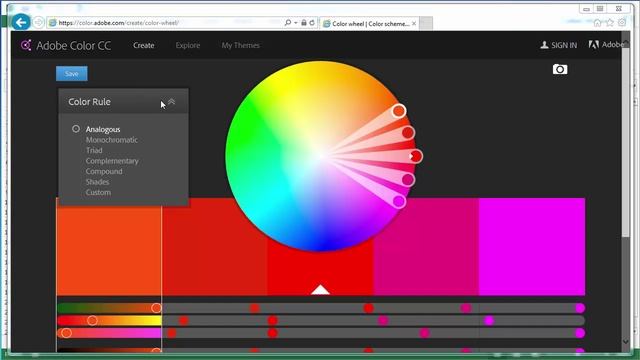Open My Themes menu
Screen dimensions: 640x360
pos(240,45)
